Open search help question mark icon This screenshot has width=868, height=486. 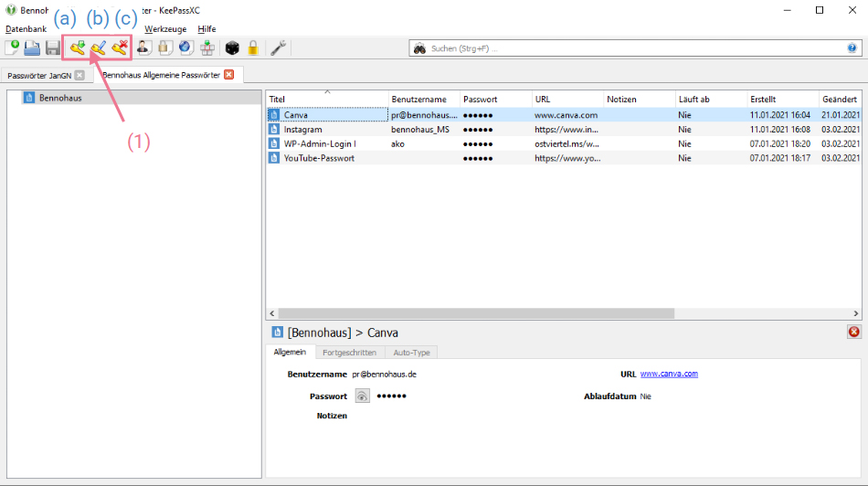pyautogui.click(x=852, y=48)
